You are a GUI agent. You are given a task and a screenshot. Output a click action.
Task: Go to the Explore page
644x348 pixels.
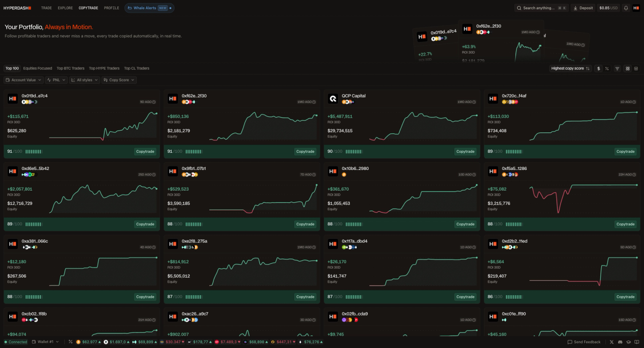pyautogui.click(x=65, y=8)
